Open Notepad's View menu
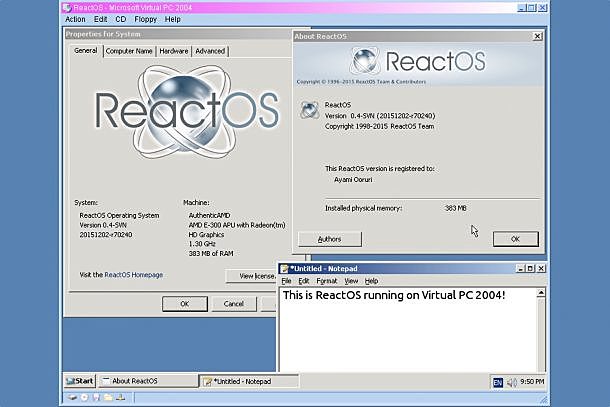The height and width of the screenshot is (407, 610). [x=351, y=281]
